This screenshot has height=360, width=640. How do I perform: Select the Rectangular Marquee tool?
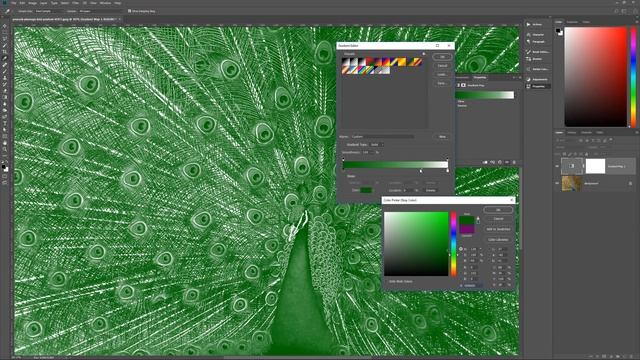(x=4, y=32)
